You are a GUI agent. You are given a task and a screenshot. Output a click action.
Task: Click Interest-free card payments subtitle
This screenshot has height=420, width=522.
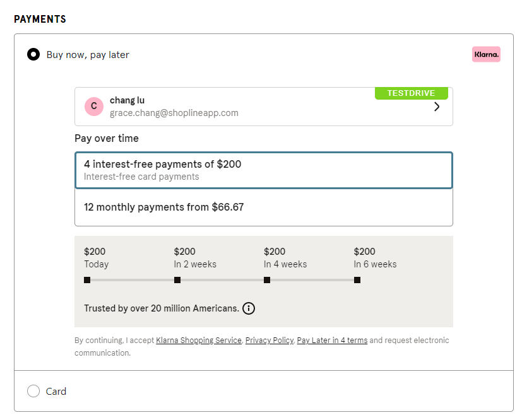click(141, 177)
